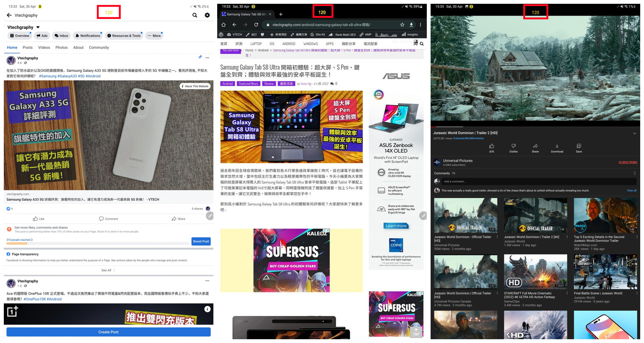The height and width of the screenshot is (343, 644).
Task: Click the Create Post button
Action: tap(109, 332)
